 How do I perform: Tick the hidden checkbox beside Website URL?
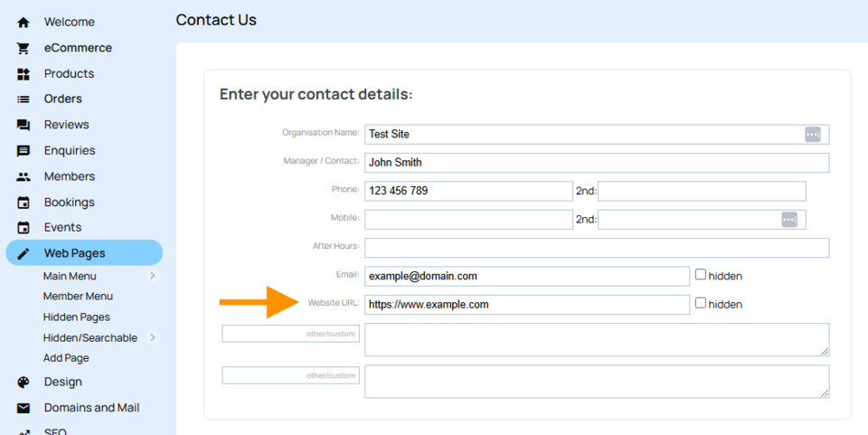coord(701,303)
